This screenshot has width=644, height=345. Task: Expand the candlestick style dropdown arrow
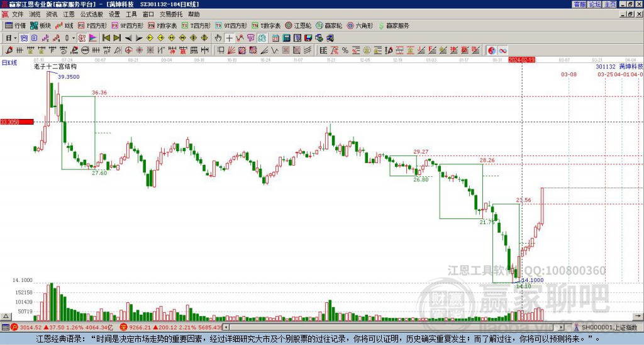[x=74, y=38]
